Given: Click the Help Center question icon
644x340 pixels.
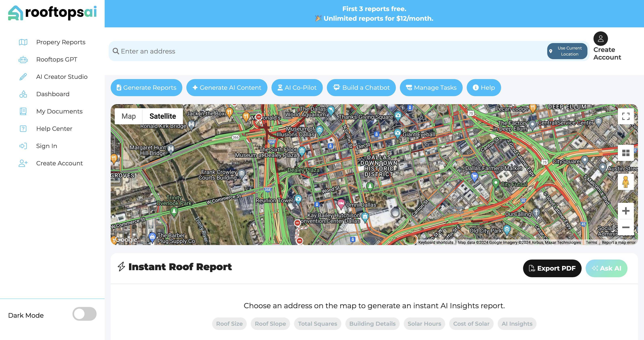Looking at the screenshot, I should point(23,129).
